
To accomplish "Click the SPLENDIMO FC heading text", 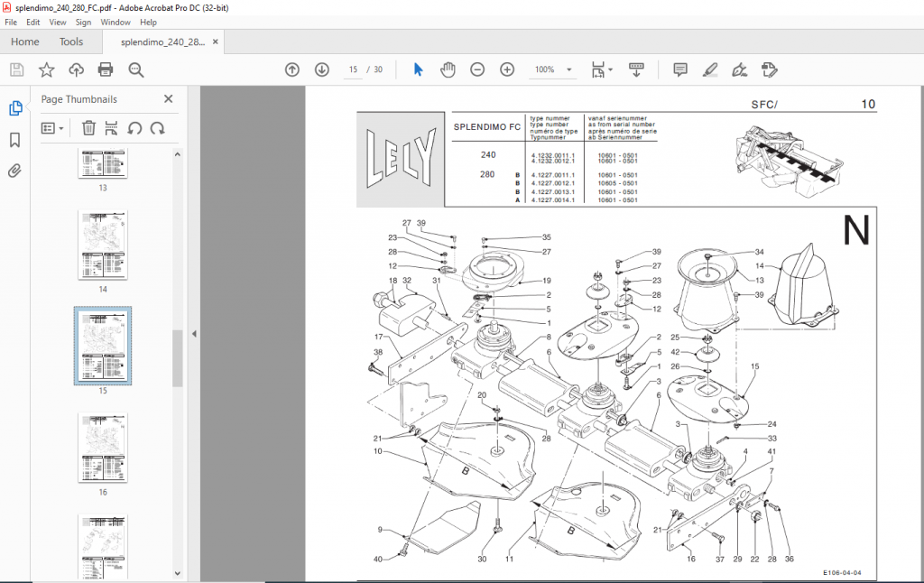I will click(486, 126).
